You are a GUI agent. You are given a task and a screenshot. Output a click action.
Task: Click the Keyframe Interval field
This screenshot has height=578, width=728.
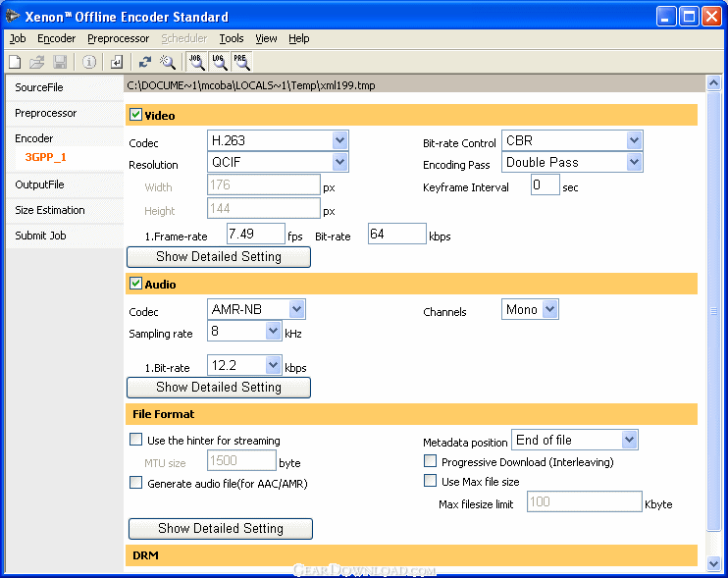(546, 184)
